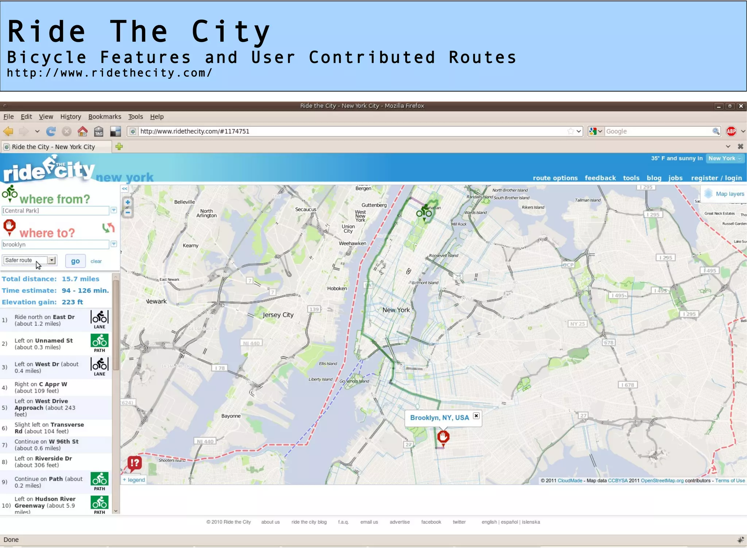The image size is (747, 560).
Task: Click the Google search box
Action: pyautogui.click(x=658, y=131)
